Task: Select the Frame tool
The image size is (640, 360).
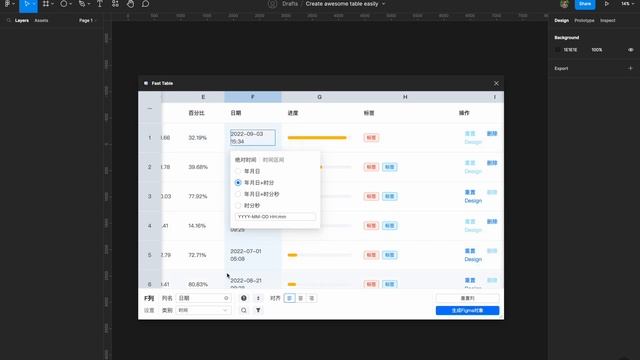Action: (x=46, y=4)
